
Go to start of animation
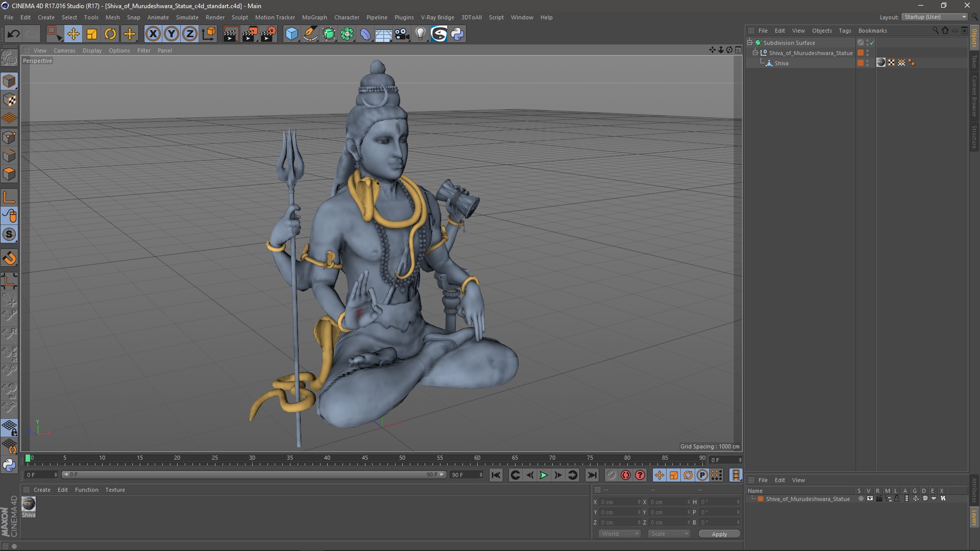click(496, 475)
